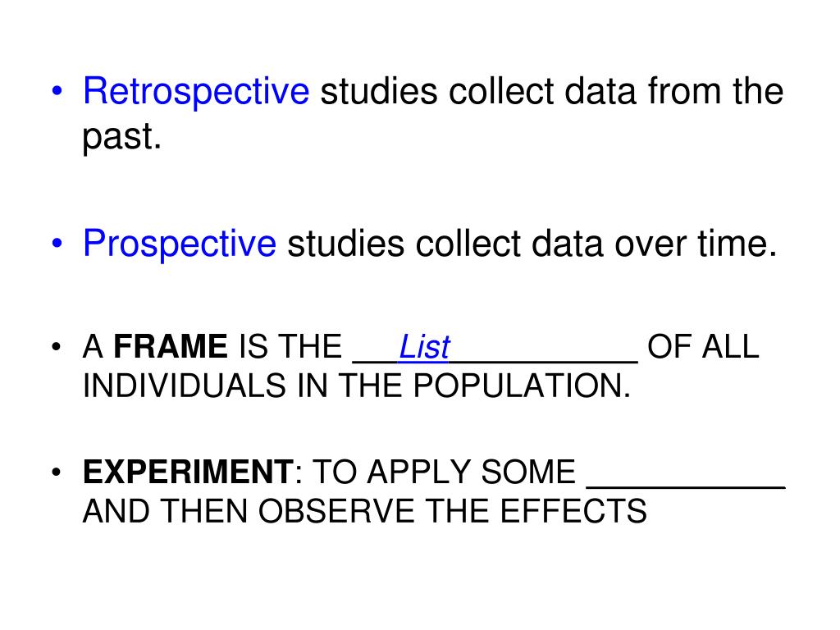Select the bold word FRAME
840x630 pixels.
click(171, 349)
